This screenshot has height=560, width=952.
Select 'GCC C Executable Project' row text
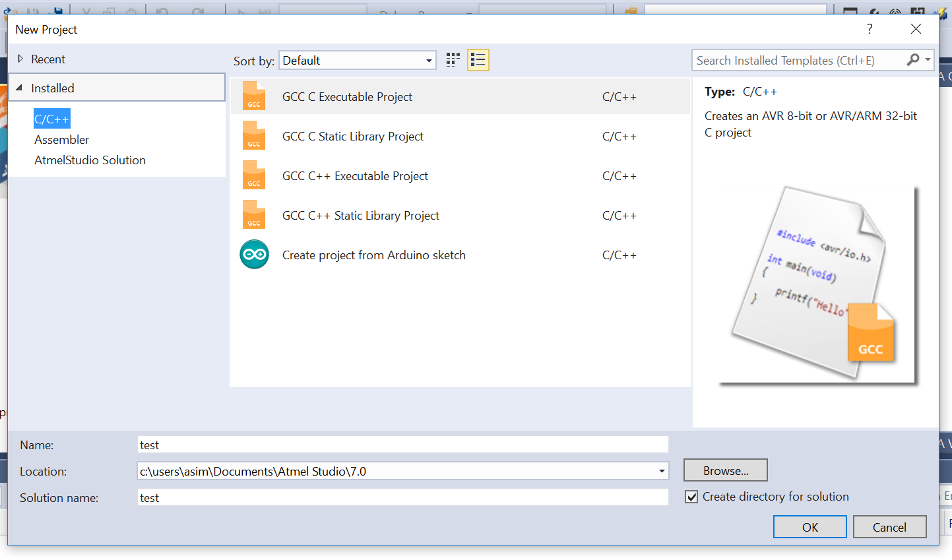tap(347, 96)
